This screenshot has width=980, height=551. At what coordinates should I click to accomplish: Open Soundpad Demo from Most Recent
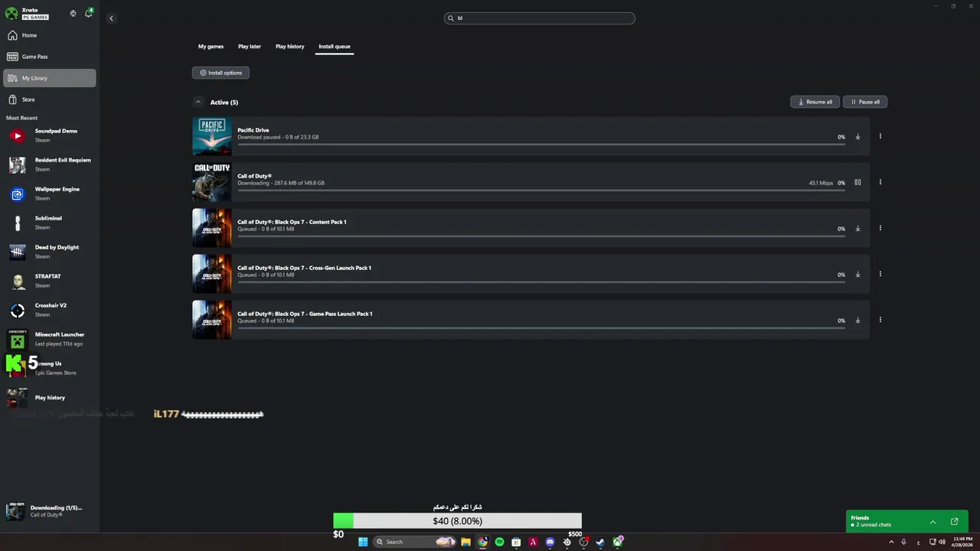50,135
